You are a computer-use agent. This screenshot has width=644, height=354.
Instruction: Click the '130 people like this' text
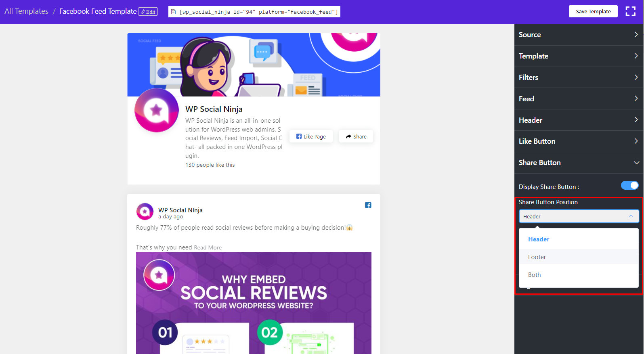coord(210,165)
